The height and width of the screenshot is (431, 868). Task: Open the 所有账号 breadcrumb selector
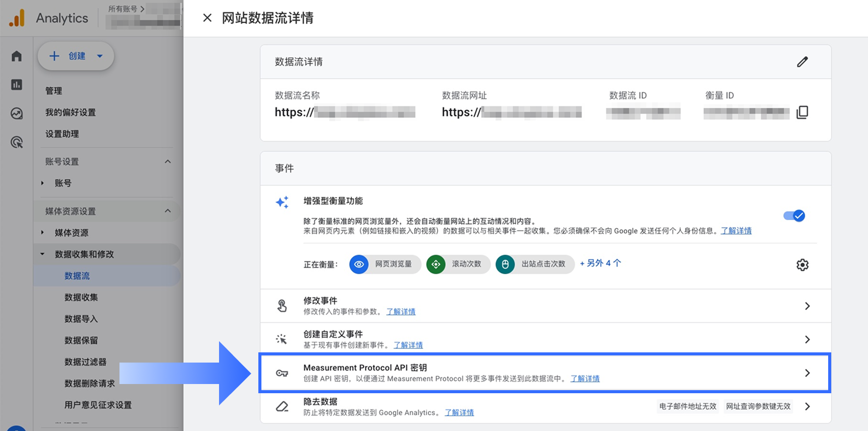point(126,9)
